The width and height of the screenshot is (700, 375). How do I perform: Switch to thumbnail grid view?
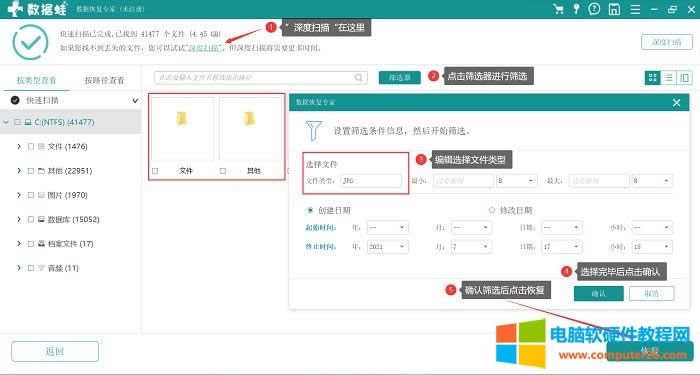click(x=653, y=78)
